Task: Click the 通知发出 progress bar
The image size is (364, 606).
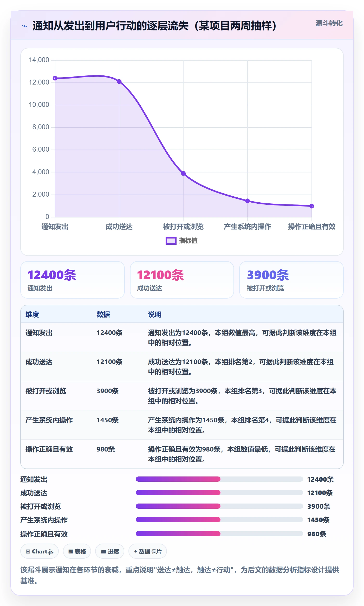Action: [219, 479]
